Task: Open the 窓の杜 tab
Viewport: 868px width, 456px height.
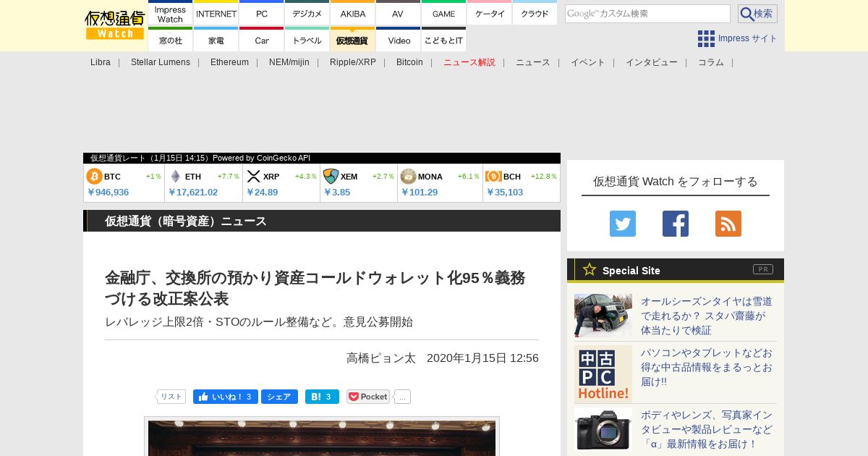Action: [x=170, y=40]
